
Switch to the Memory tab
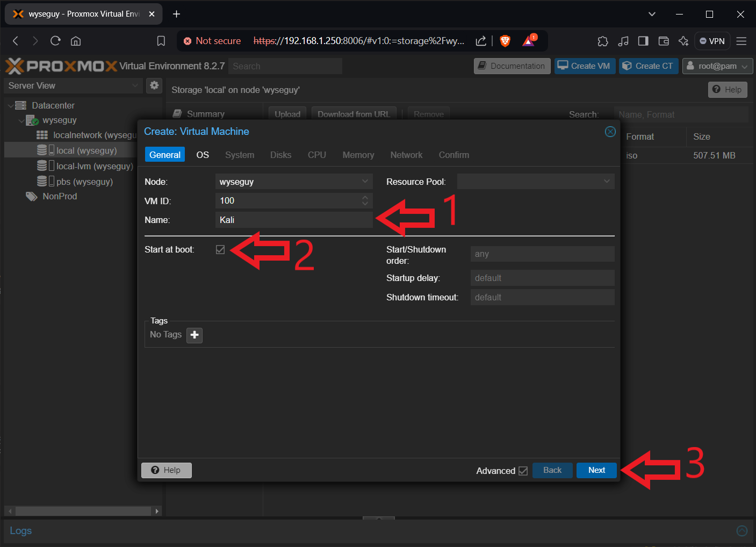(358, 155)
